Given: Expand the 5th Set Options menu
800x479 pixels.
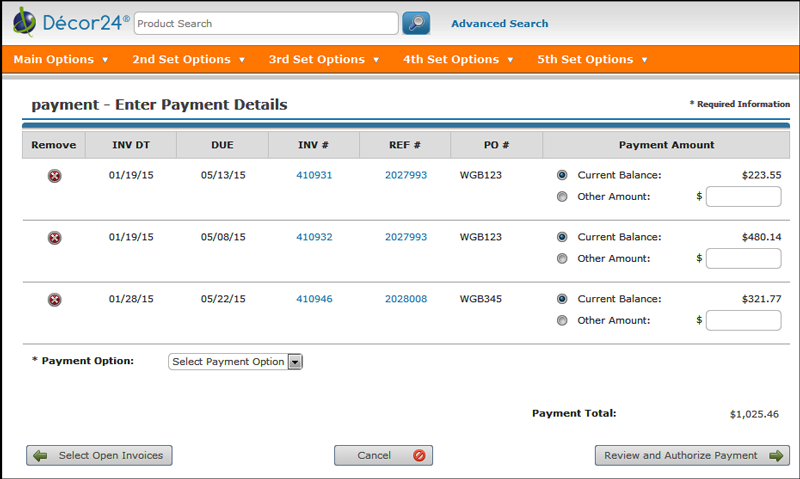Looking at the screenshot, I should click(x=592, y=60).
